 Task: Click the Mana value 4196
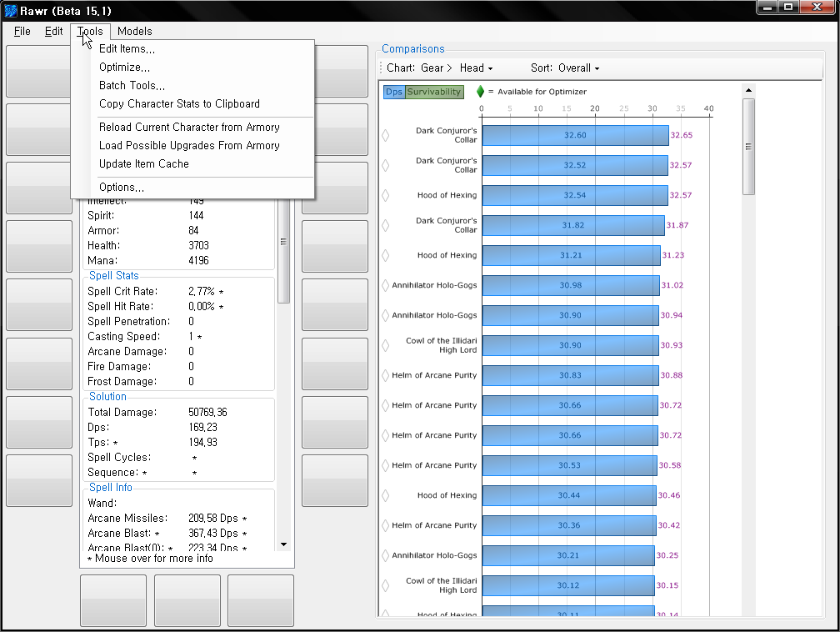pyautogui.click(x=198, y=260)
